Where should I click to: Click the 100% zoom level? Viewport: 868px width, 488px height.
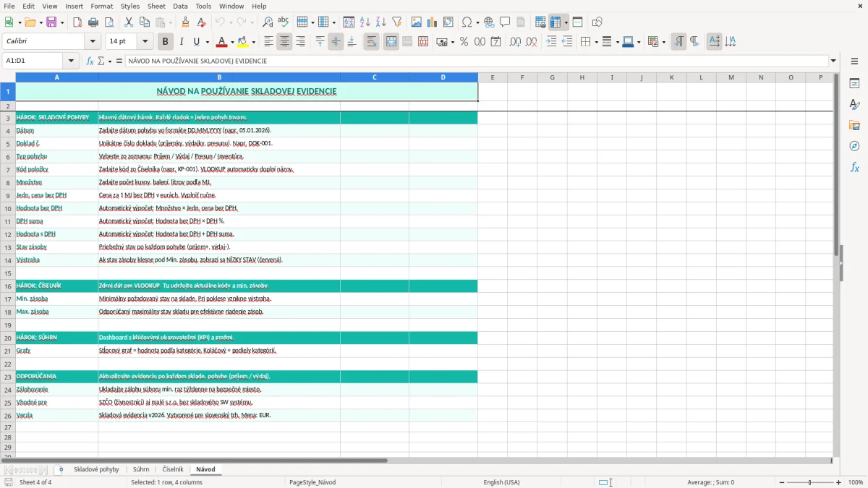856,482
